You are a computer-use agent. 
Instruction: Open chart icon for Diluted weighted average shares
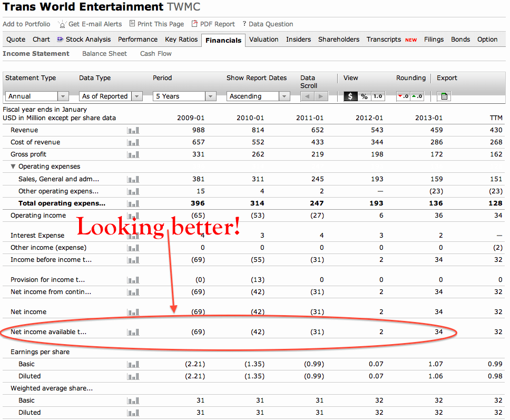tap(133, 413)
